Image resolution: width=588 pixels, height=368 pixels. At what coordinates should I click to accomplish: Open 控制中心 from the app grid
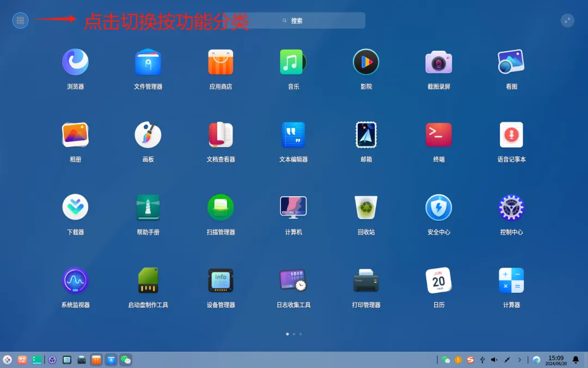(511, 207)
